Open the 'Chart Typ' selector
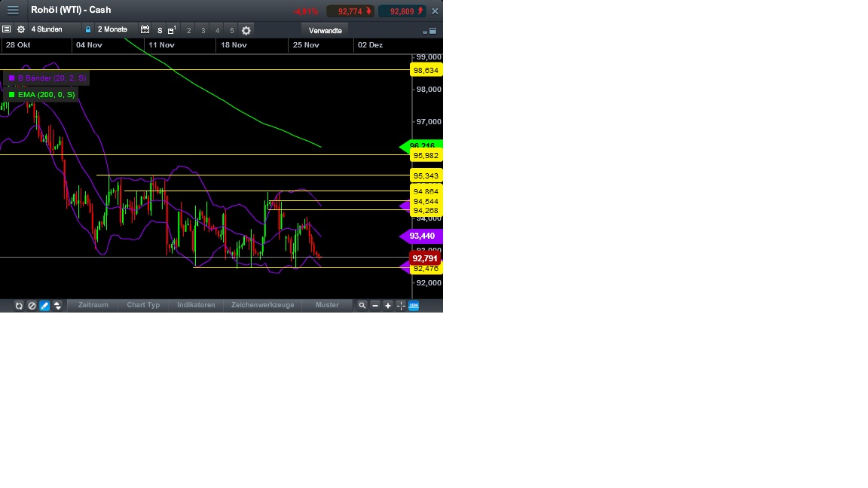This screenshot has height=488, width=868. pos(142,305)
